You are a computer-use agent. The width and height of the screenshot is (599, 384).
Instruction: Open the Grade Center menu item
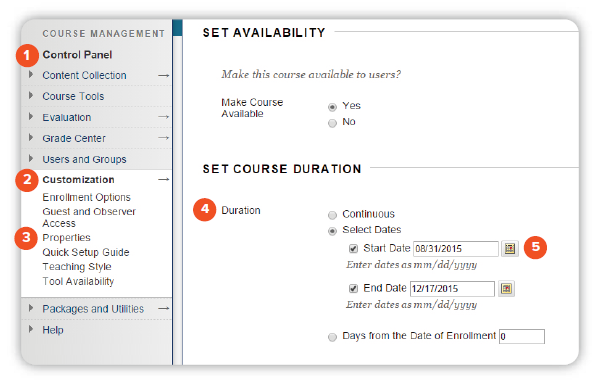74,138
